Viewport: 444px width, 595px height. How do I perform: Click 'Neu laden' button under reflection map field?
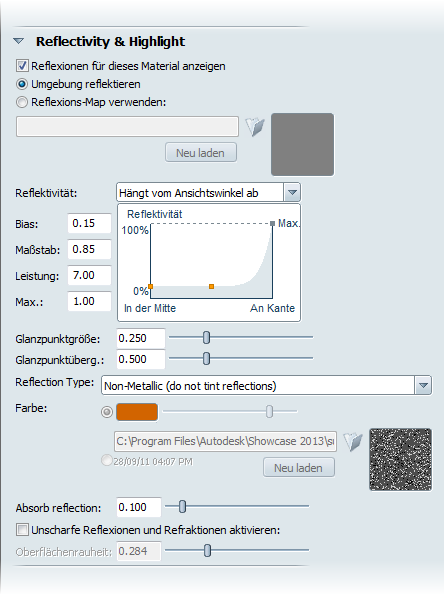(x=201, y=153)
